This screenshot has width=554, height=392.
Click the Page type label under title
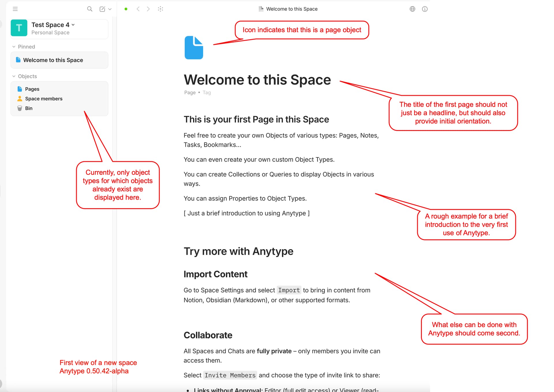coord(190,93)
